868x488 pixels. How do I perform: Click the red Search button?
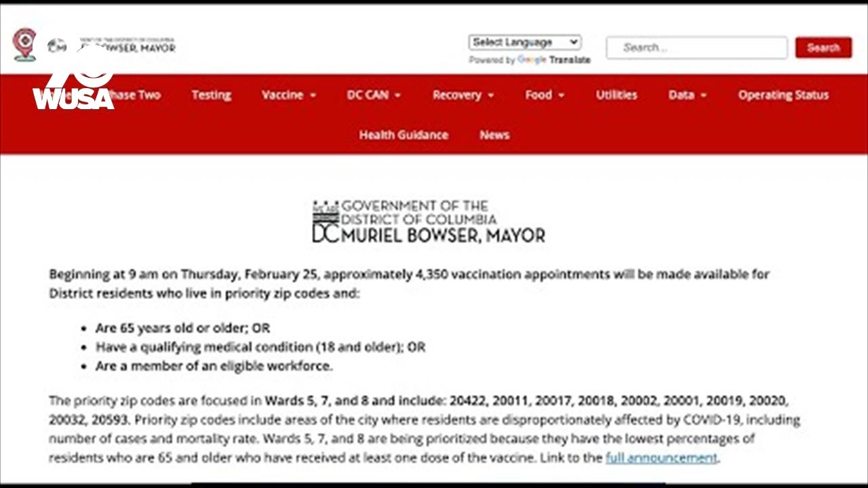[823, 47]
